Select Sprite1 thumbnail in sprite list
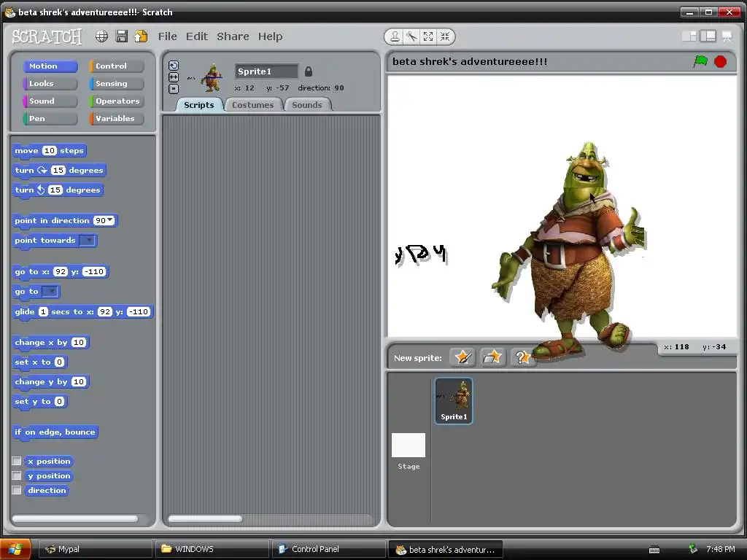This screenshot has height=560, width=747. [454, 401]
